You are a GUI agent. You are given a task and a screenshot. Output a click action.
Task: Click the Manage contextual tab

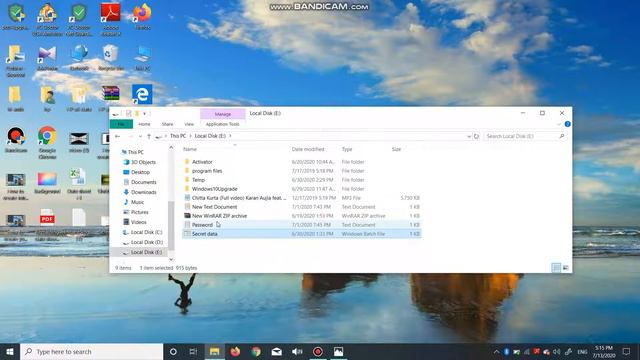point(222,114)
